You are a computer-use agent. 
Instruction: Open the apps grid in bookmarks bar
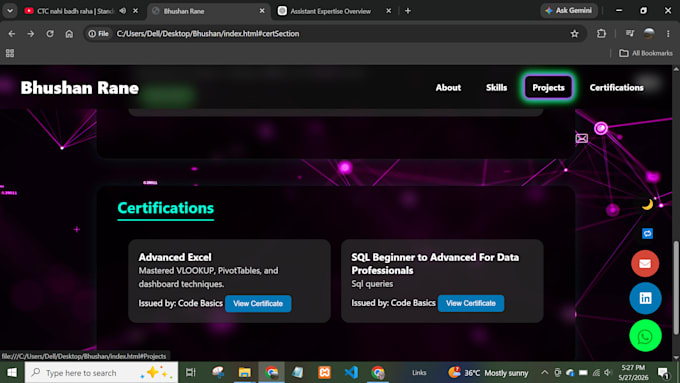[x=10, y=53]
